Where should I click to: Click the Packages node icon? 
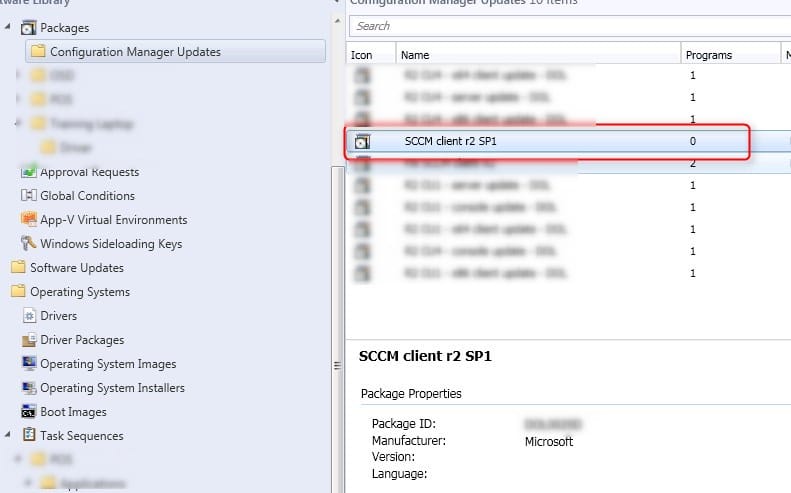[x=28, y=28]
